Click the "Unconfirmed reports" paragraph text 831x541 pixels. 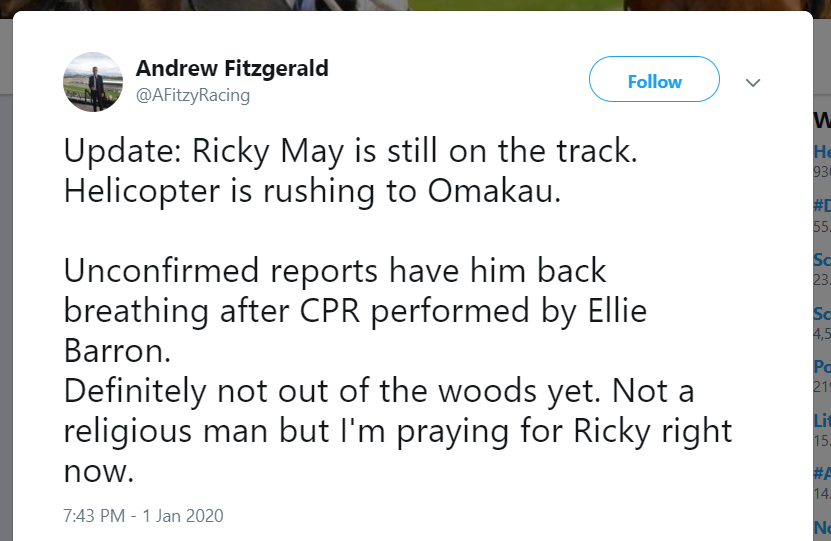[x=355, y=311]
